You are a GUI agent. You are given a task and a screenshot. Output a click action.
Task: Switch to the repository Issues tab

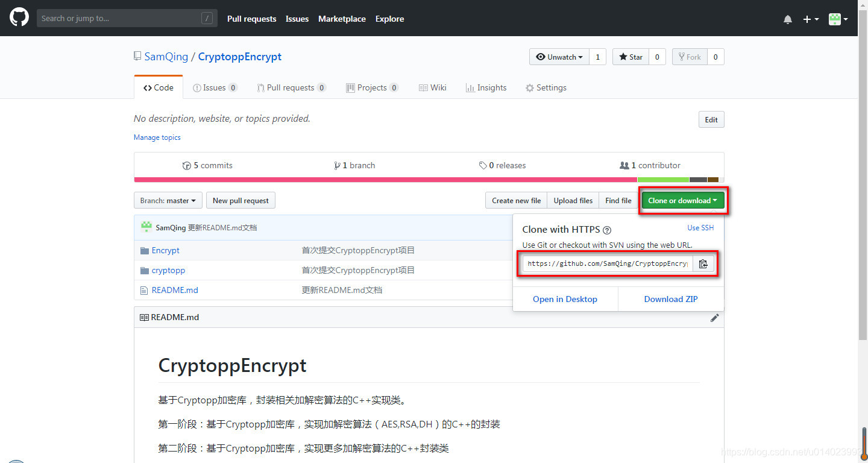[215, 87]
